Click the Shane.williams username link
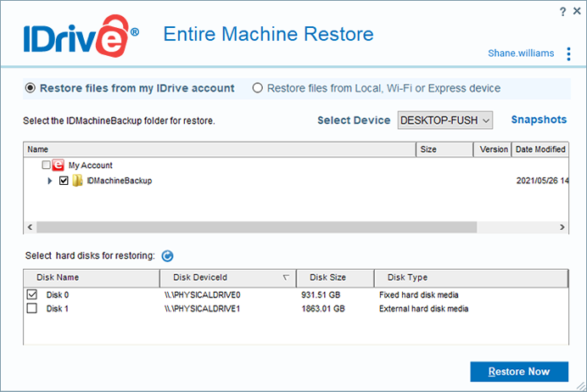Image resolution: width=587 pixels, height=392 pixels. 521,53
